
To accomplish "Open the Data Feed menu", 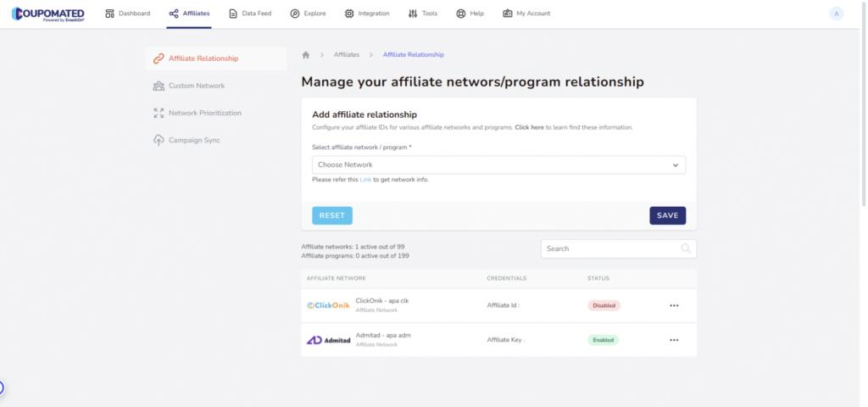I will pyautogui.click(x=250, y=14).
